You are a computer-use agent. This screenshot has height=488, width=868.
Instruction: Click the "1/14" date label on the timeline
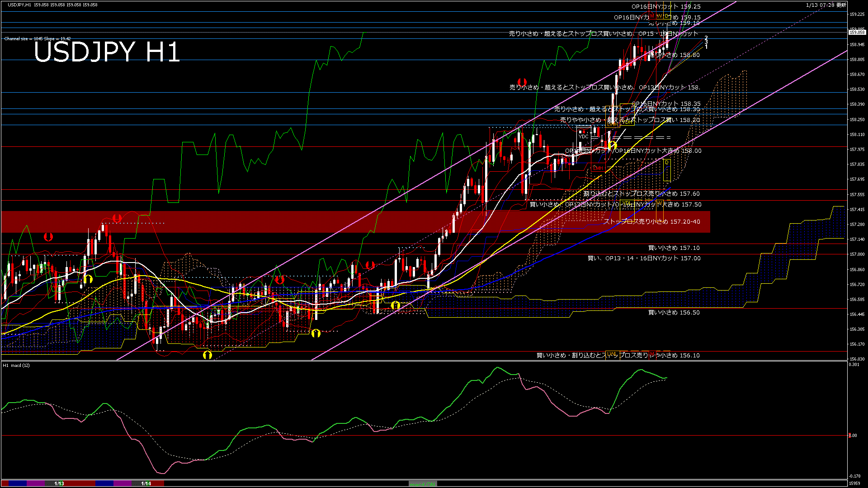tap(147, 483)
